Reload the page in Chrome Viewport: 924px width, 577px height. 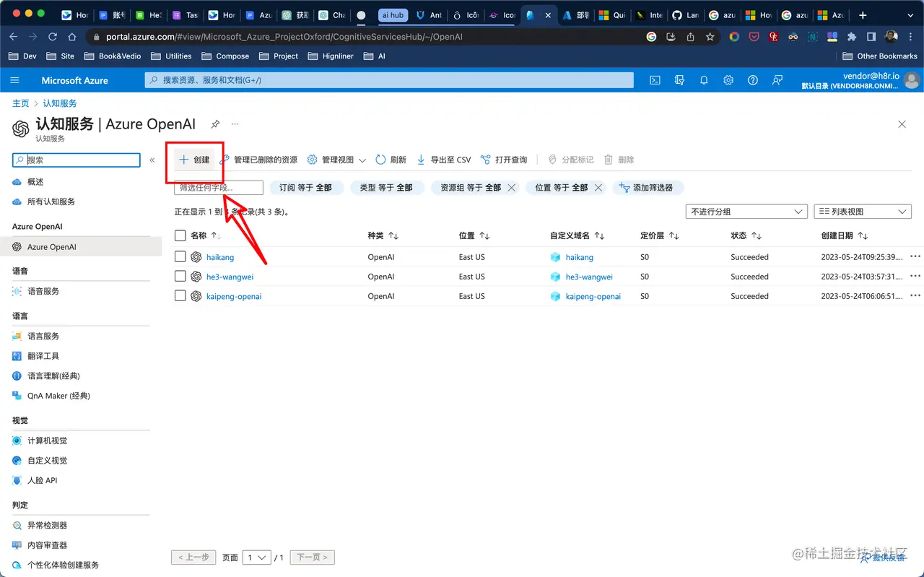(52, 37)
